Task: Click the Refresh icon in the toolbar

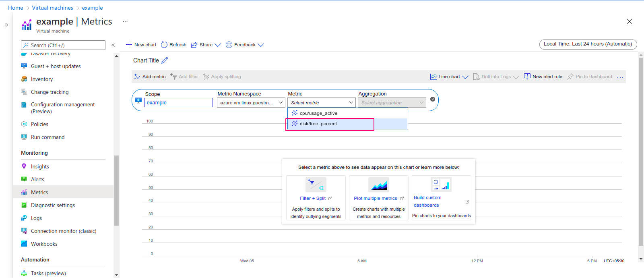Action: point(164,45)
